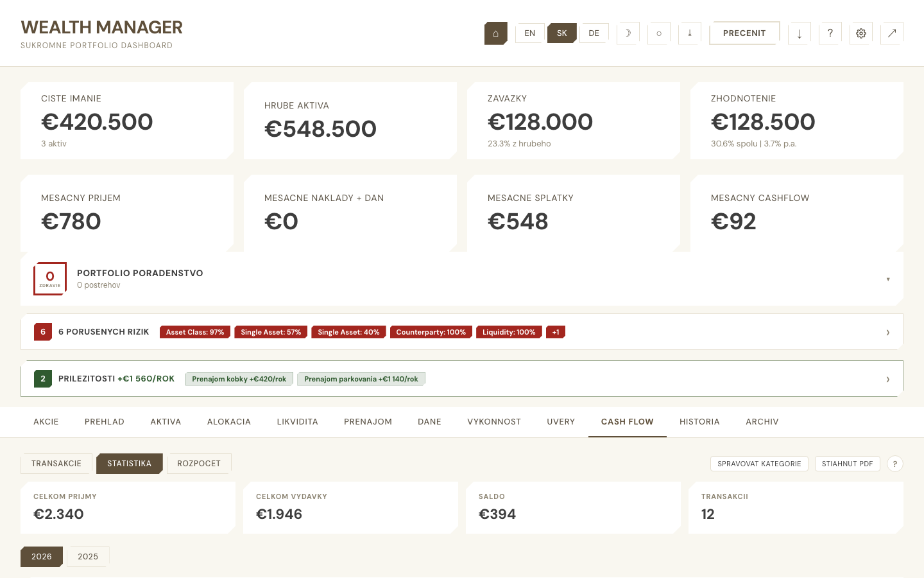Open the 6 PORUSENYCH RIZIK details chevron
The width and height of the screenshot is (924, 578).
point(887,332)
